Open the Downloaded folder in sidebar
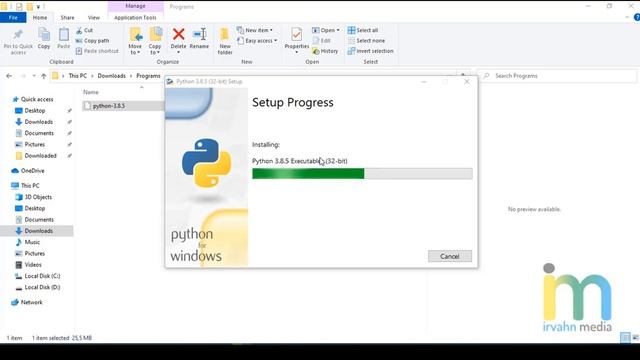This screenshot has width=640, height=360. pyautogui.click(x=40, y=156)
